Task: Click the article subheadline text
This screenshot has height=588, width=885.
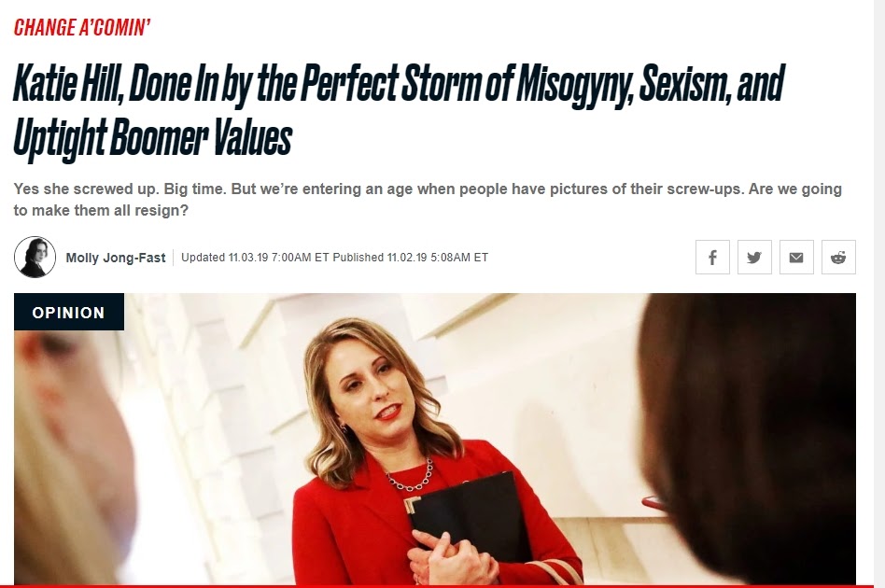Action: click(428, 199)
